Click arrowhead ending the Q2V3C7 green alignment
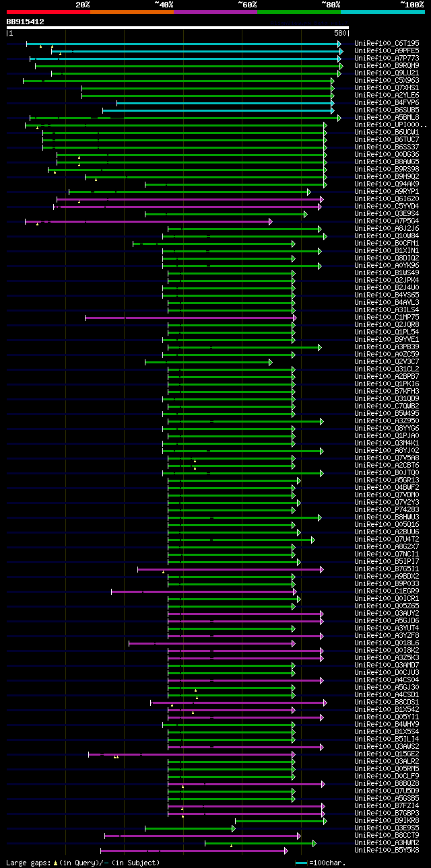 point(270,361)
